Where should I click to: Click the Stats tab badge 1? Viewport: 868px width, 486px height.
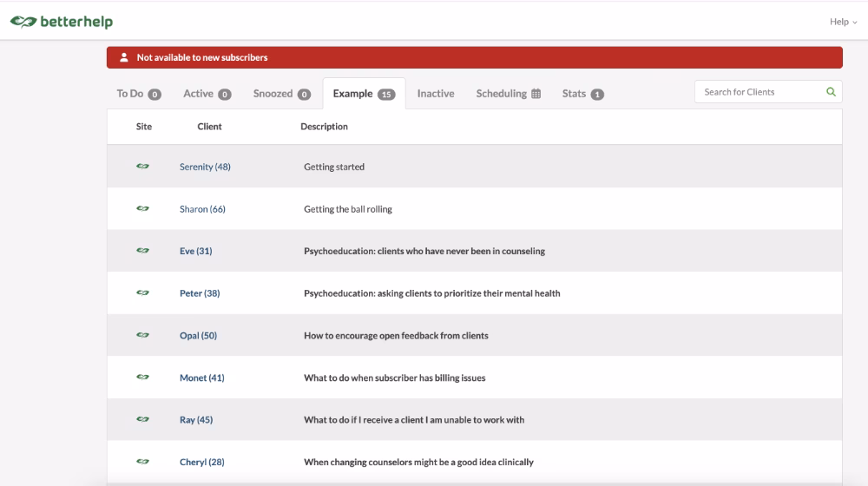coord(597,94)
